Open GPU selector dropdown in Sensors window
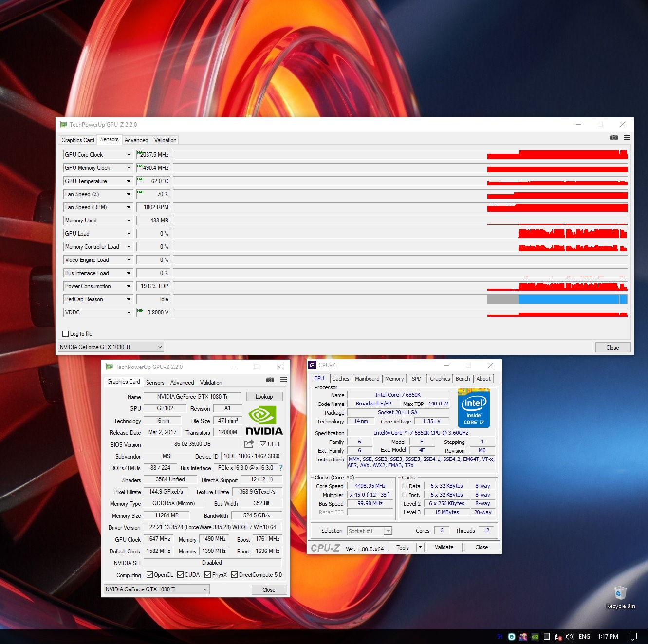Viewport: 648px width, 644px height. tap(111, 347)
